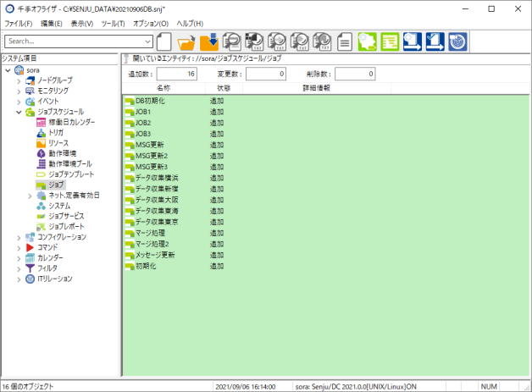Select the 初期化 row at list bottom

[x=325, y=266]
